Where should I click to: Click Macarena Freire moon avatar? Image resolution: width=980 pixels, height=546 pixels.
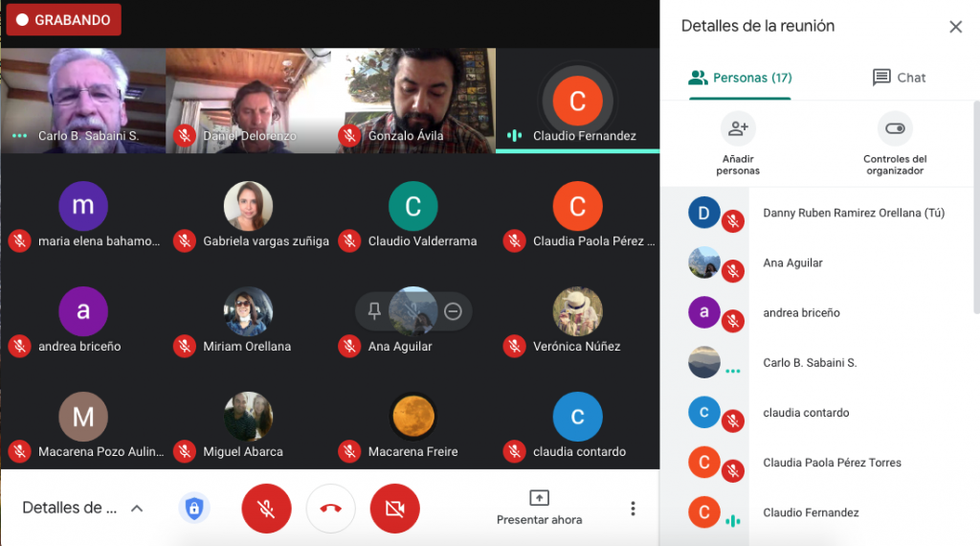tap(413, 417)
